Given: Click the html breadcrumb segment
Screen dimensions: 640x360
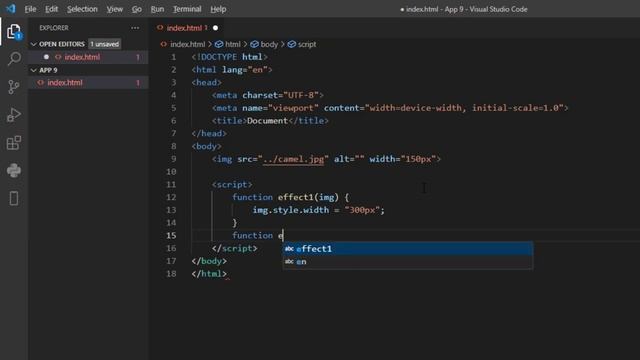Looking at the screenshot, I should click(233, 44).
